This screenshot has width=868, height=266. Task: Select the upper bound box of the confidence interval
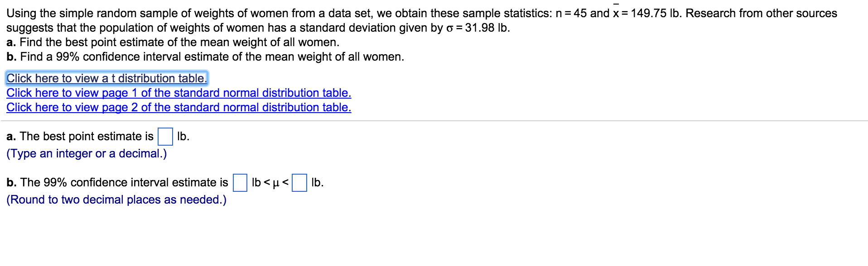tap(300, 183)
